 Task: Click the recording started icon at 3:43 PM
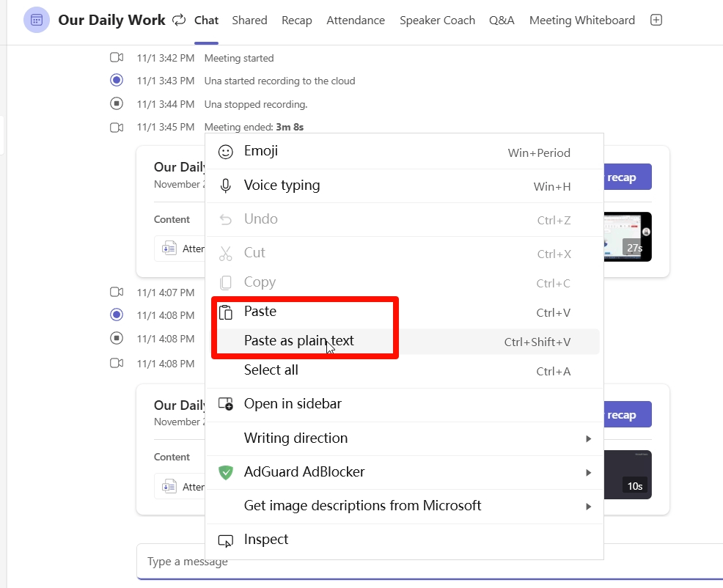coord(117,80)
